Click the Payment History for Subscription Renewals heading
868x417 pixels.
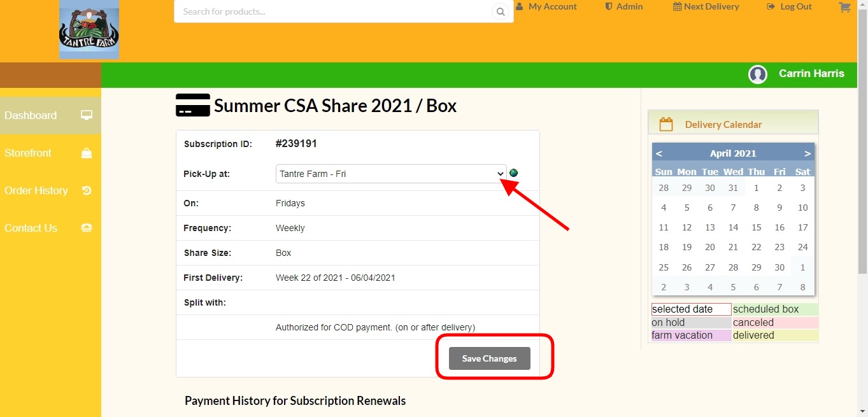295,400
